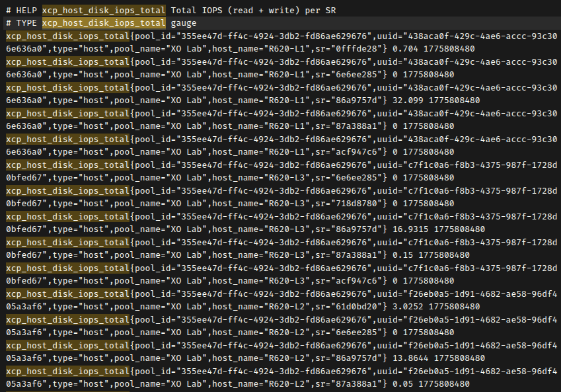Click the metric value 0.704
This screenshot has width=561, height=392.
tap(405, 49)
